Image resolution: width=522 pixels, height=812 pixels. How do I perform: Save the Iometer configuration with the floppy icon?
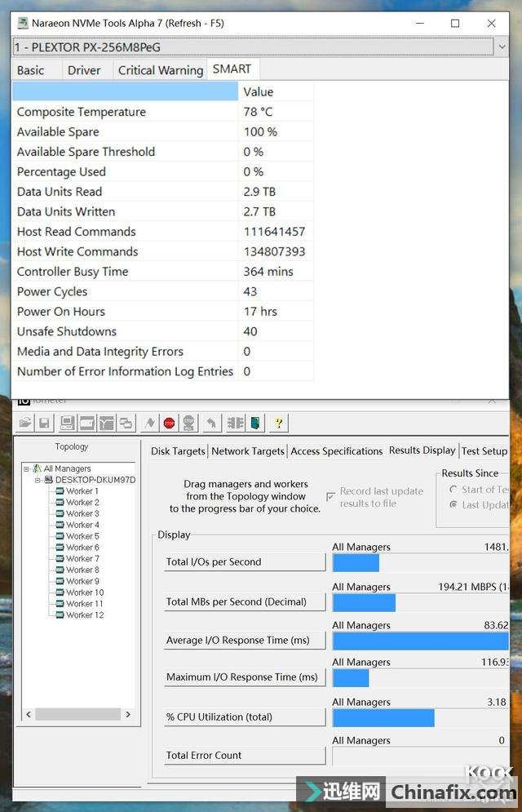[x=45, y=423]
